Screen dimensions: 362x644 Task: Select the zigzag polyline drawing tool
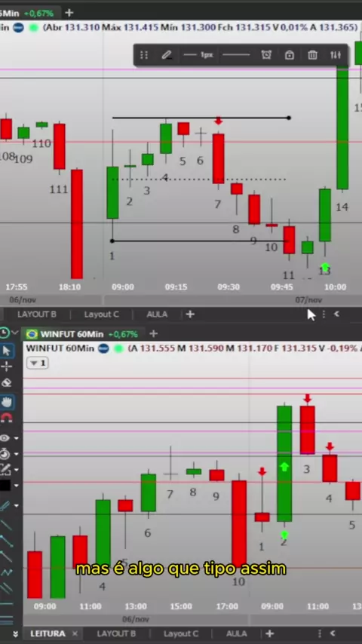6,572
